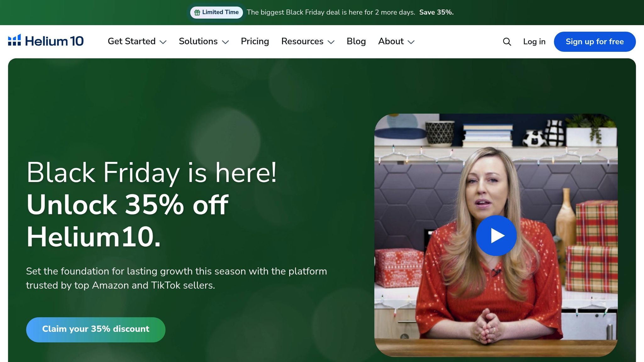Click the Helium 10 logo icon

14,40
